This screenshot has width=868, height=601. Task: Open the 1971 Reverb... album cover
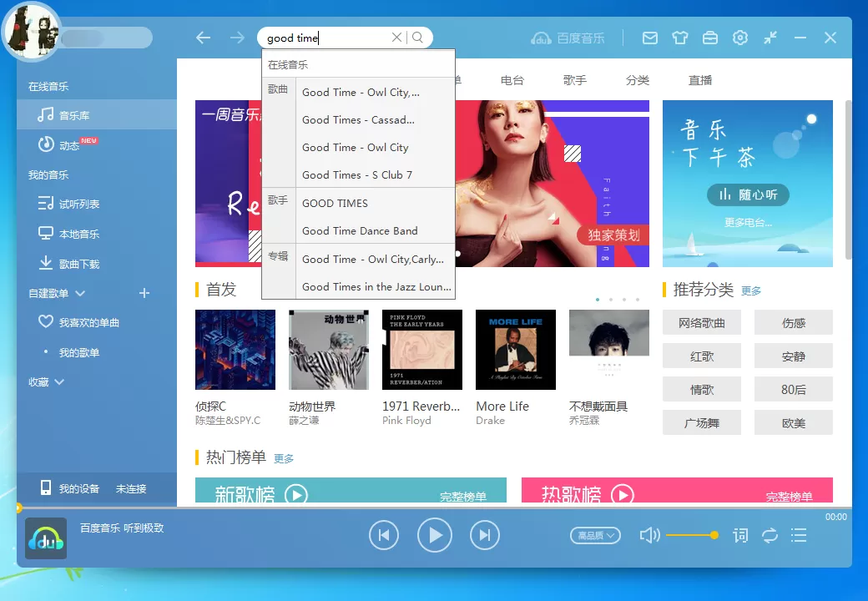tap(421, 350)
